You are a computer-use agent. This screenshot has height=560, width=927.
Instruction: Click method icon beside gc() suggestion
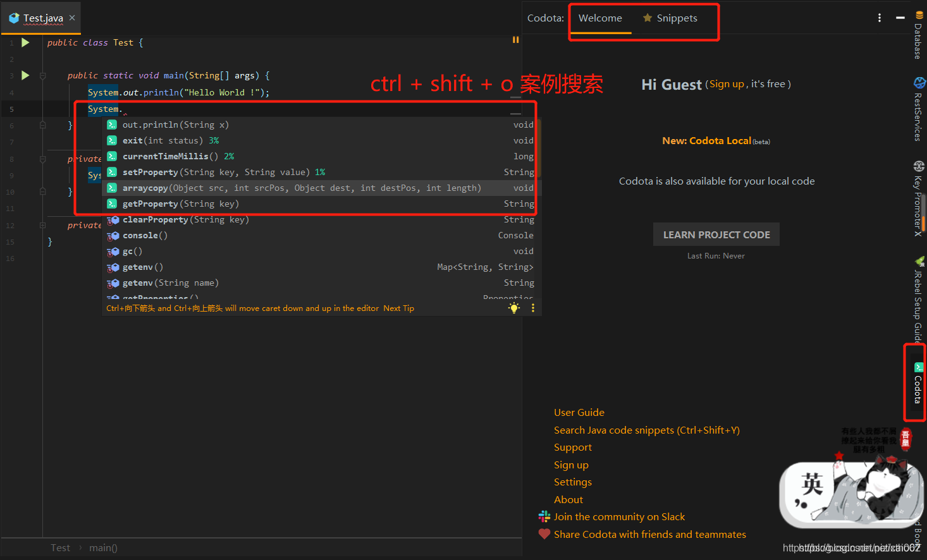(113, 252)
